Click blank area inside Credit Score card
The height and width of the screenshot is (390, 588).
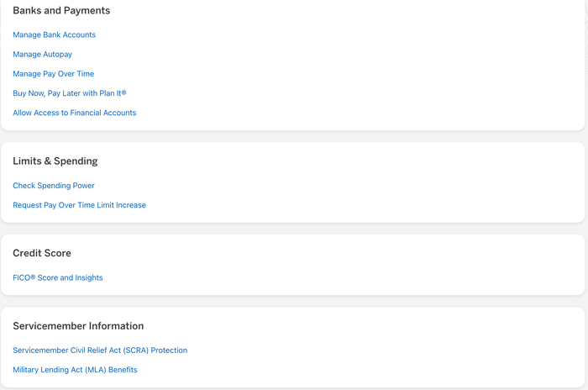338,266
